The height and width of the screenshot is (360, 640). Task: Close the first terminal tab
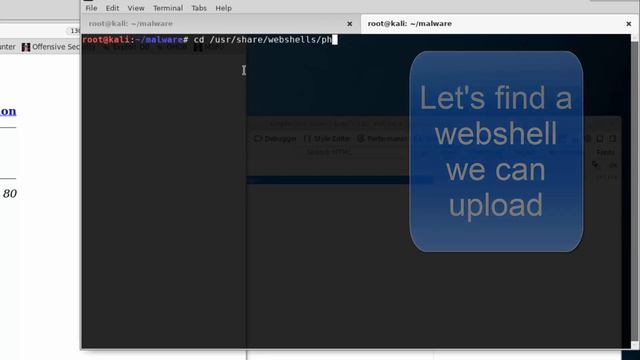(x=349, y=24)
